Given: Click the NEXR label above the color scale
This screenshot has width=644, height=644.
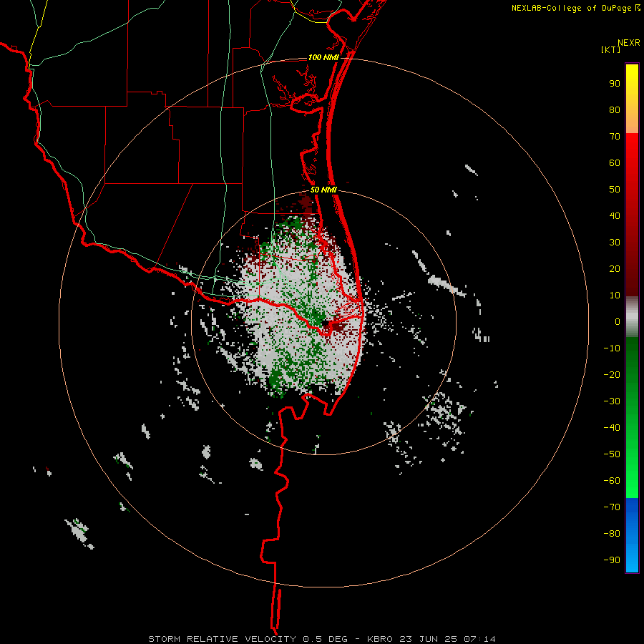Looking at the screenshot, I should pyautogui.click(x=628, y=43).
